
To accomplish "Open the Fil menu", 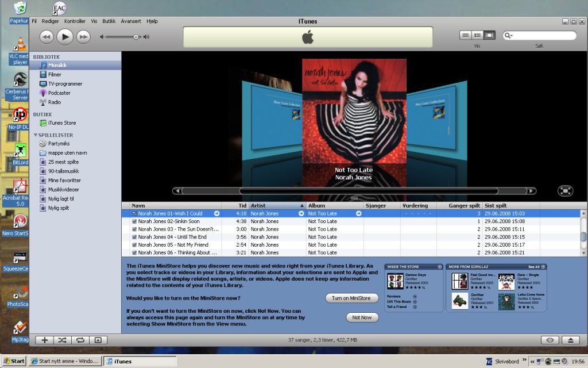I will [34, 21].
